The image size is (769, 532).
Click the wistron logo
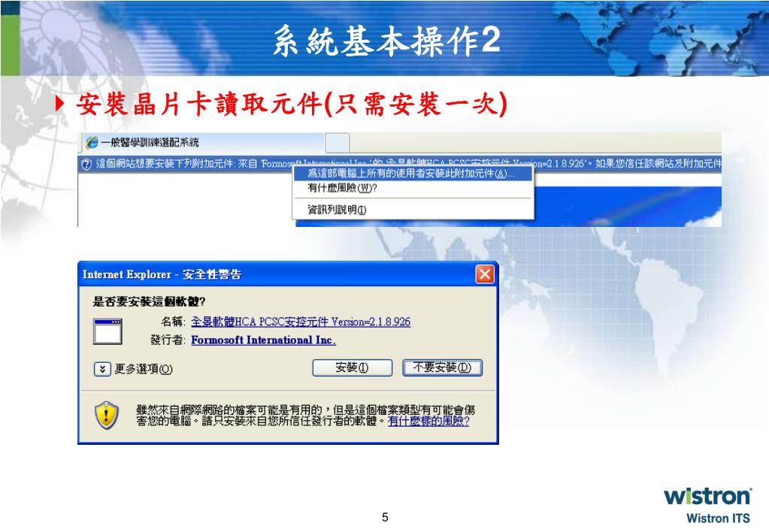pos(707,496)
